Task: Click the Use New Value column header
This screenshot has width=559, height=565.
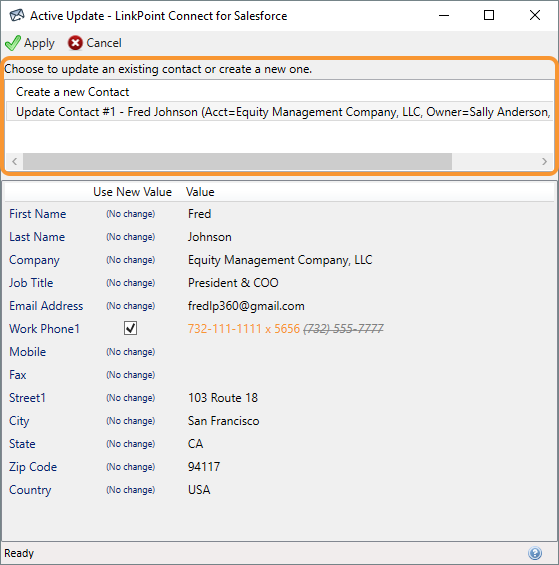Action: click(x=132, y=192)
